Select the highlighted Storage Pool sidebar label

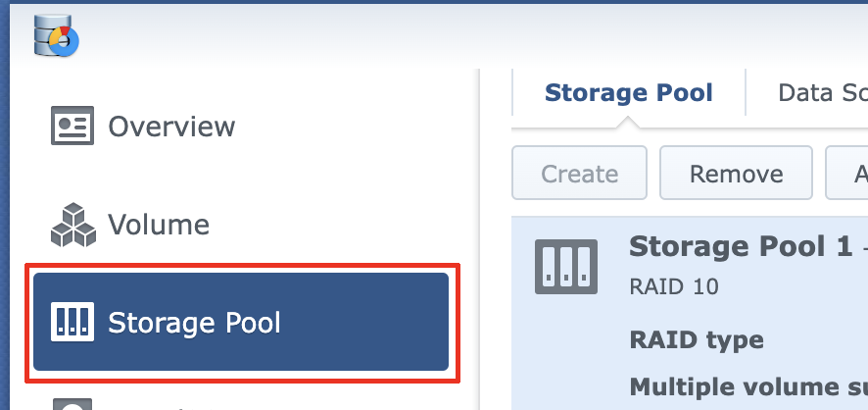[194, 322]
